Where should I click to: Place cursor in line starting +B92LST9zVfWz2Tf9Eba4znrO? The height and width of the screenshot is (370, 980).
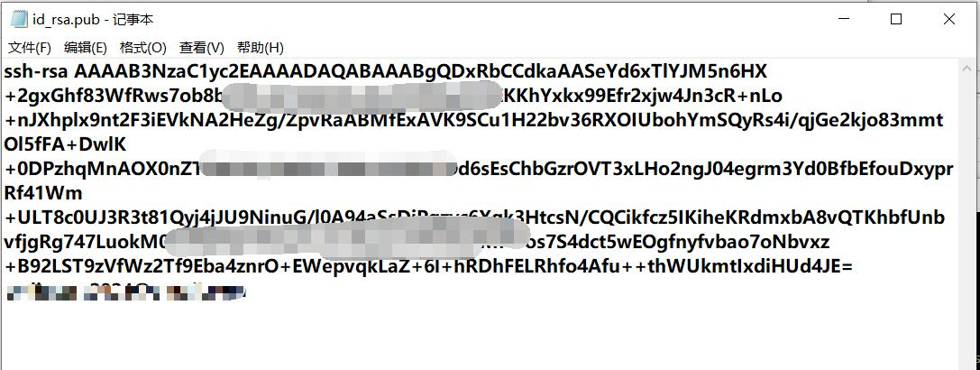[x=429, y=267]
